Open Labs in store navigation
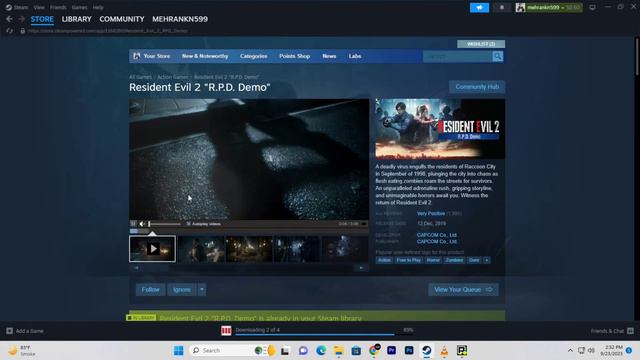This screenshot has height=360, width=640. (x=355, y=56)
